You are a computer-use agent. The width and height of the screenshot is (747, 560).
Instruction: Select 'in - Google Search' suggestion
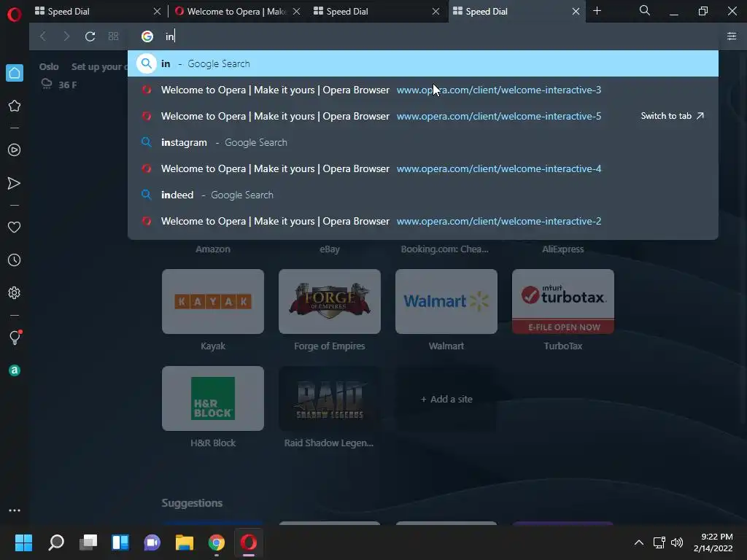[x=423, y=63]
